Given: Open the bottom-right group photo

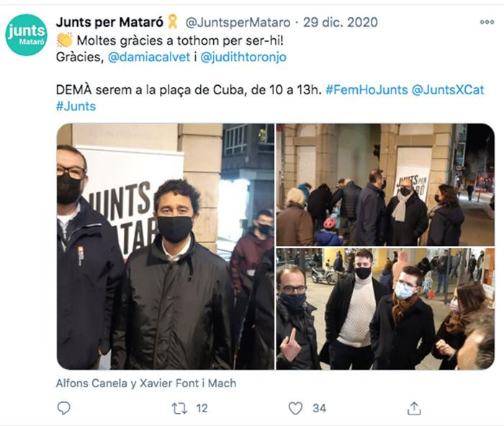Looking at the screenshot, I should pyautogui.click(x=385, y=309).
